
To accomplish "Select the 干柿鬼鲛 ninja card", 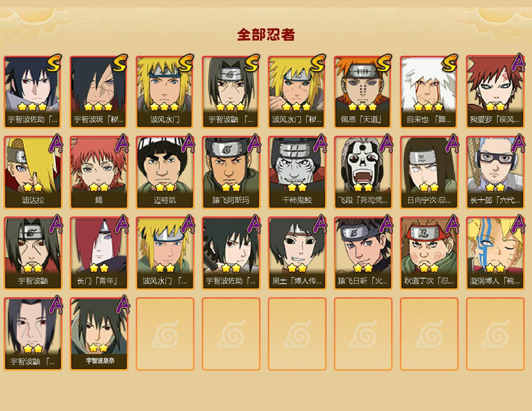I will click(x=297, y=172).
